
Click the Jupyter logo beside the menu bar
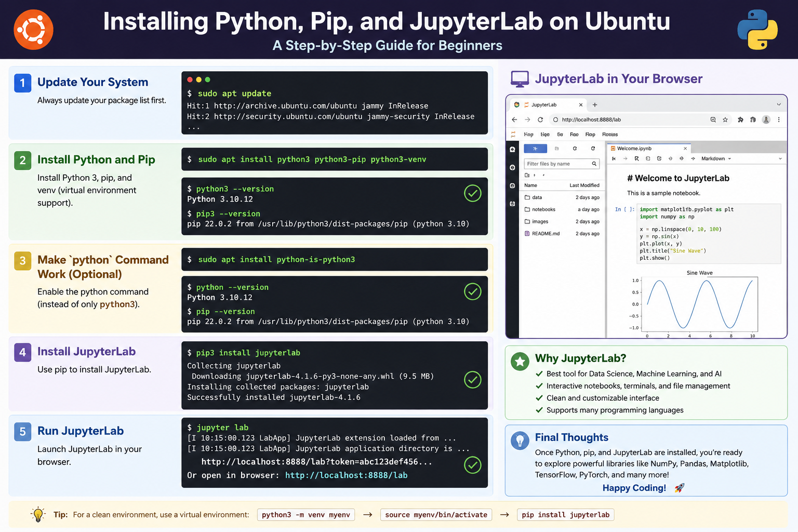[x=513, y=134]
